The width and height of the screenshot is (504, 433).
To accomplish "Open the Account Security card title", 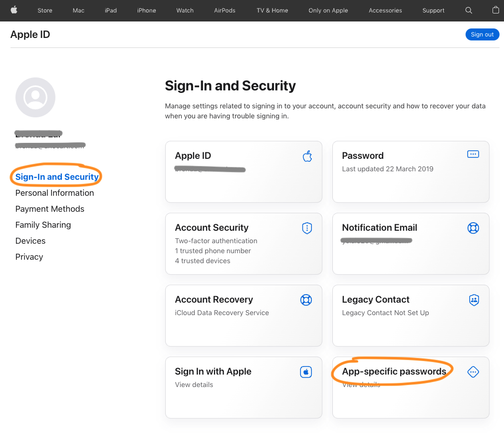I will [x=212, y=227].
